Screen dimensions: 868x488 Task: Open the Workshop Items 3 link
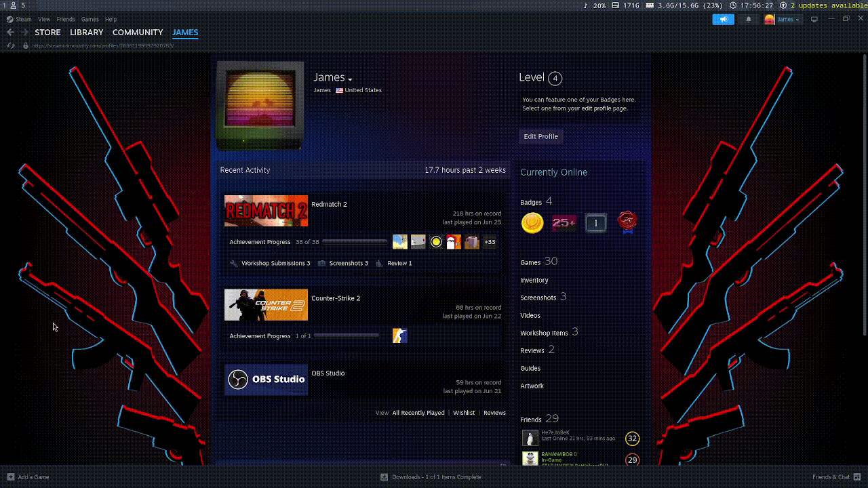pyautogui.click(x=549, y=332)
